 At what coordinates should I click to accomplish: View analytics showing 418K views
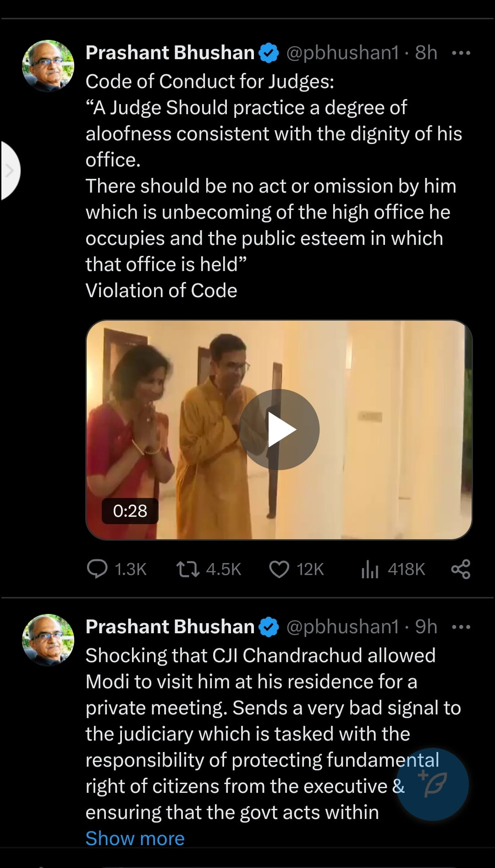pos(370,569)
